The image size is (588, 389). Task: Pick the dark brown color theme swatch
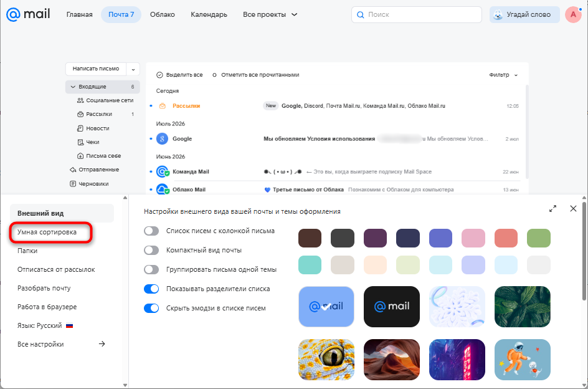point(310,238)
